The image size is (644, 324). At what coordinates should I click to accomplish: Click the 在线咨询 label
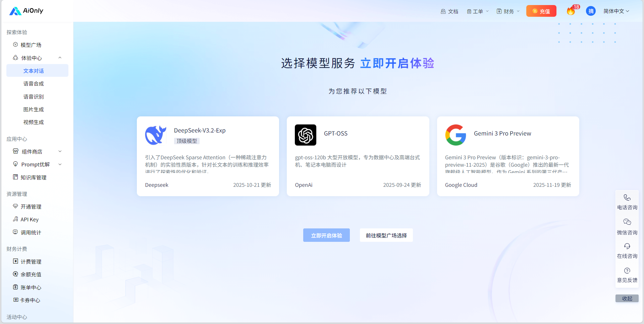[627, 256]
